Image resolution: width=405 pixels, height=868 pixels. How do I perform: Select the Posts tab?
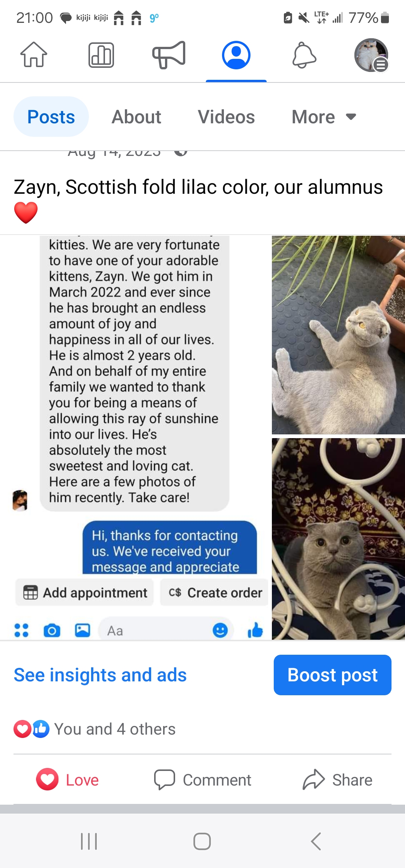[x=51, y=117]
